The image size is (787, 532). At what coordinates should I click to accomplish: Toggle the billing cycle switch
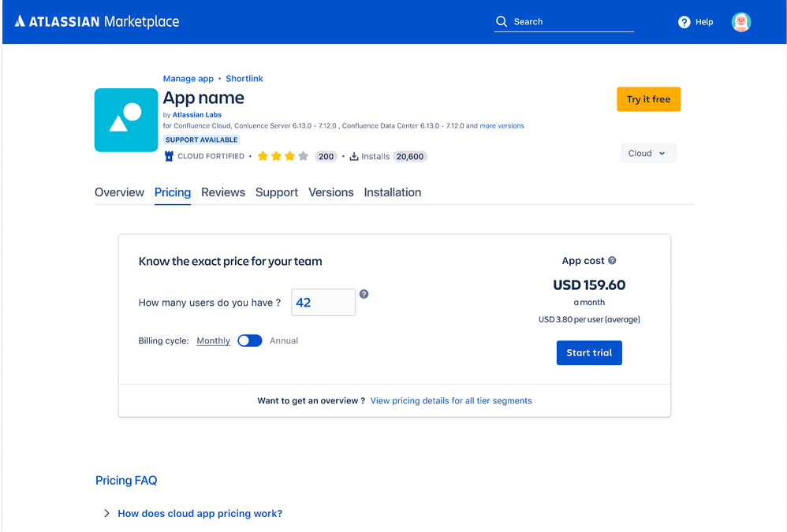(x=250, y=340)
